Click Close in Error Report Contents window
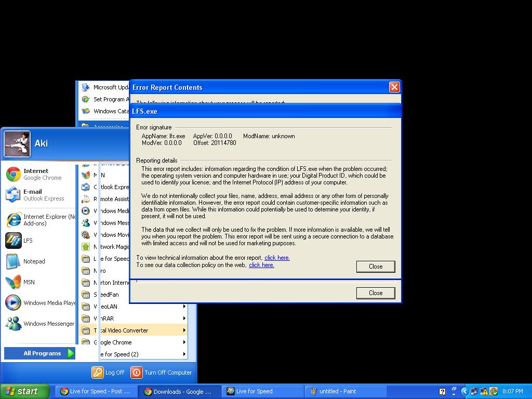Screen dimensions: 532x399 point(376,293)
